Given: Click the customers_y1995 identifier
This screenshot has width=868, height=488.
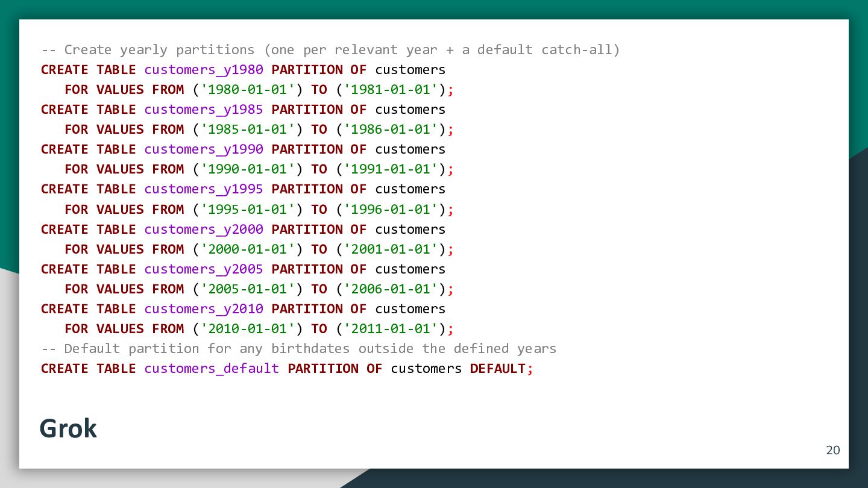Looking at the screenshot, I should (x=204, y=189).
